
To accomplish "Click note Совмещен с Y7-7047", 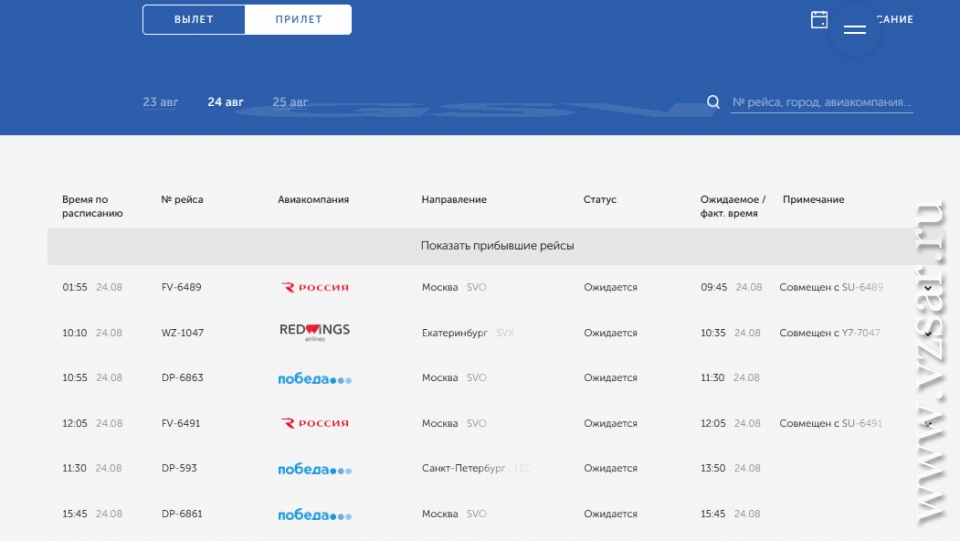I will click(830, 333).
